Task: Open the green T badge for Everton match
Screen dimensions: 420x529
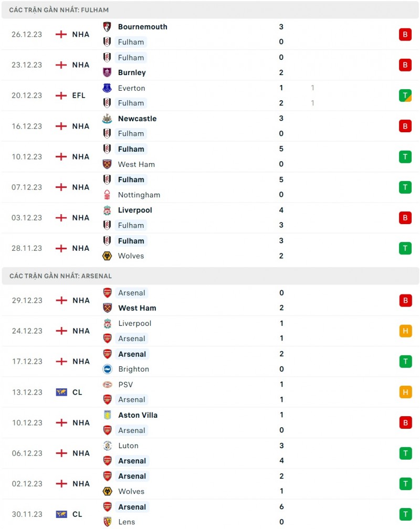Action: [x=405, y=96]
